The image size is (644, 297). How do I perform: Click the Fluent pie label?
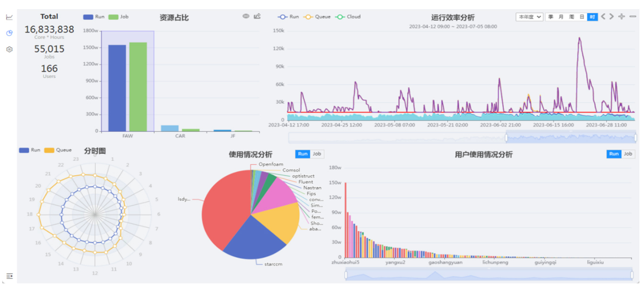pos(306,182)
